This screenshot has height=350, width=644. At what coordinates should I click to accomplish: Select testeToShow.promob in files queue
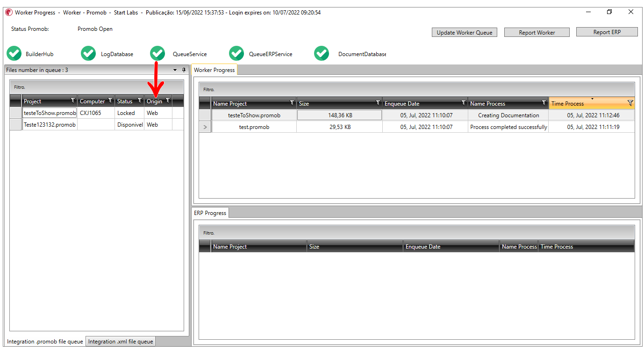(x=50, y=113)
